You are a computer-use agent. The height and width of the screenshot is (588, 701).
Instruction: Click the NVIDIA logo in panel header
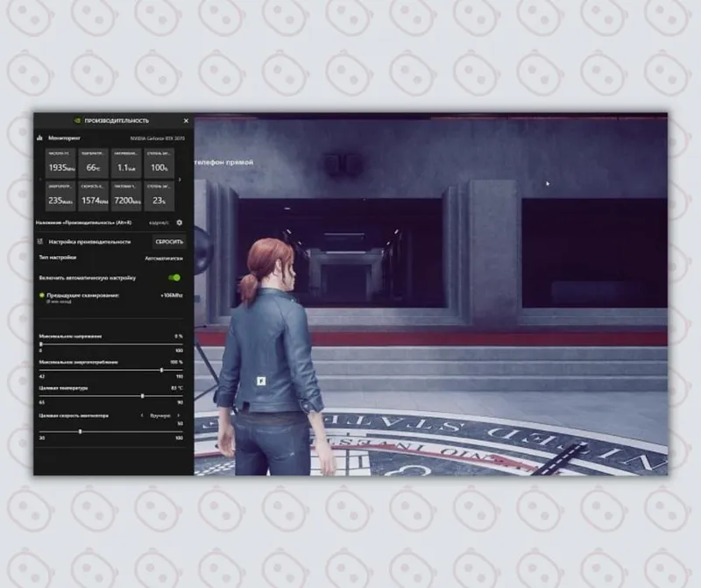pyautogui.click(x=77, y=121)
